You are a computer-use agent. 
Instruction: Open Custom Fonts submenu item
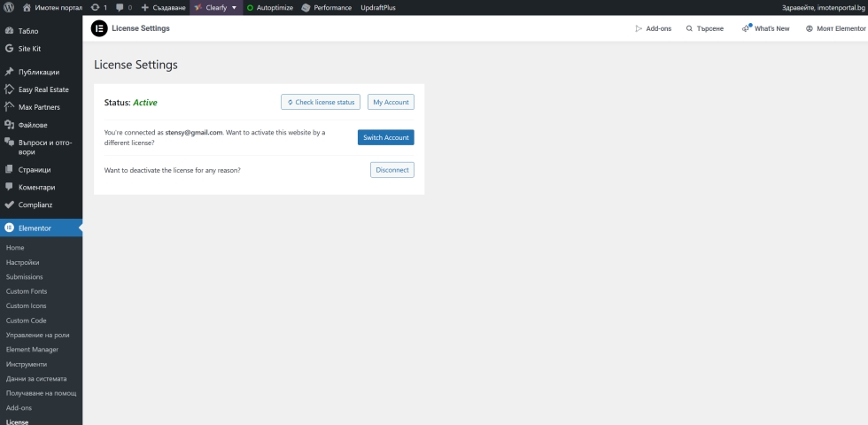click(x=27, y=291)
